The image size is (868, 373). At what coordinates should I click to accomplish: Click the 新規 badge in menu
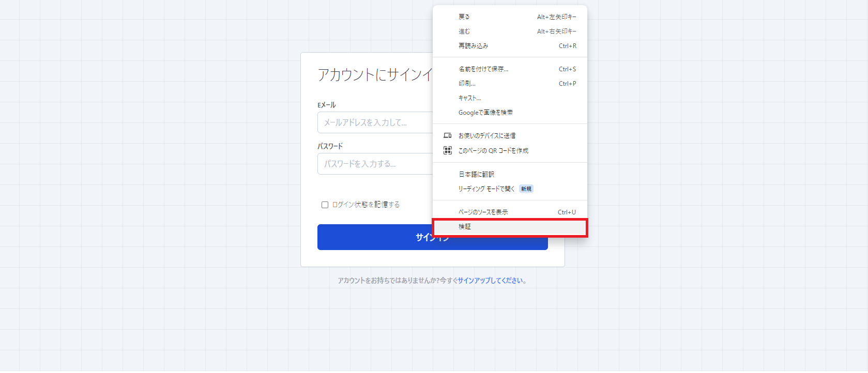(x=526, y=189)
